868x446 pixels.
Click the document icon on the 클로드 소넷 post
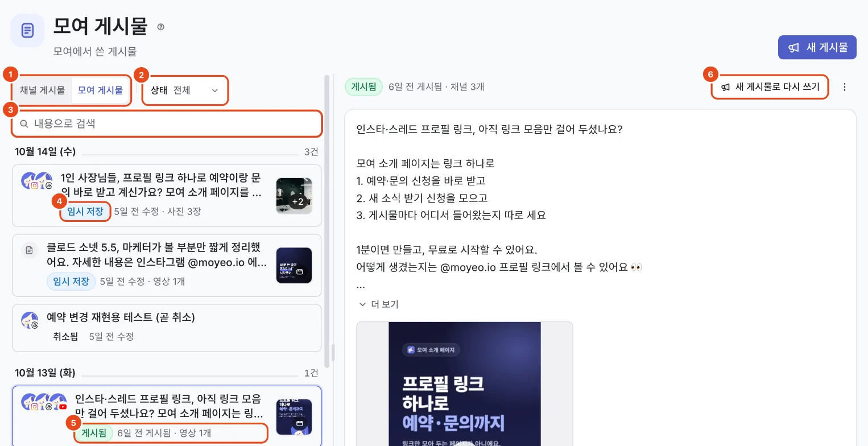(29, 250)
